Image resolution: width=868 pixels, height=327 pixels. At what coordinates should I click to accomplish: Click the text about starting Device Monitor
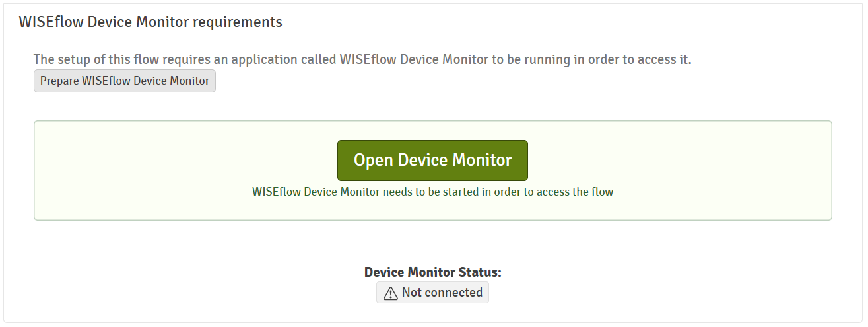click(x=432, y=192)
